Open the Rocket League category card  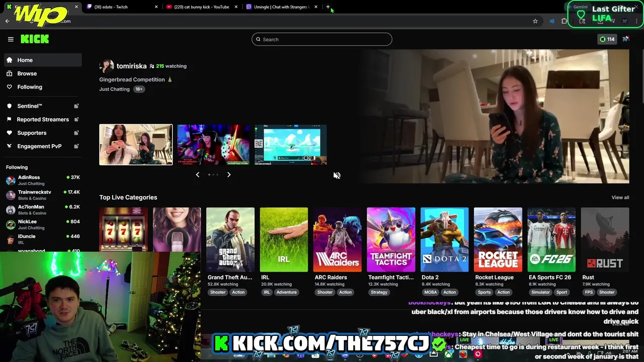pyautogui.click(x=498, y=240)
